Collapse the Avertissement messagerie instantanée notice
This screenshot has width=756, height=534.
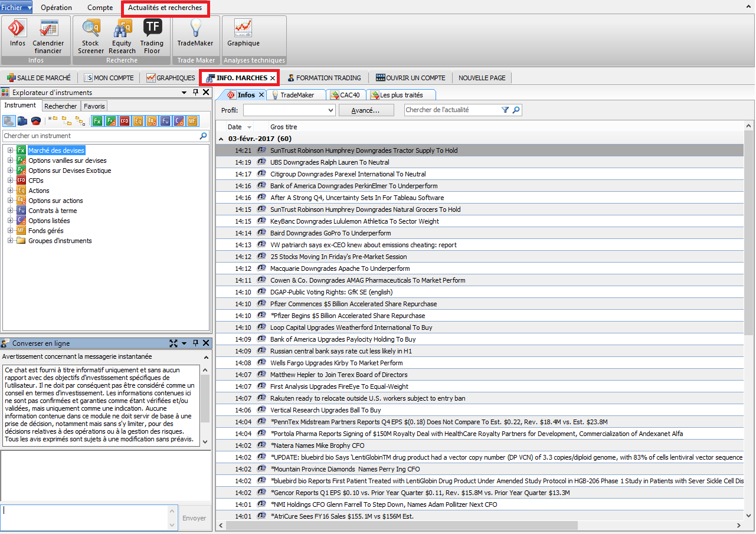tap(205, 356)
